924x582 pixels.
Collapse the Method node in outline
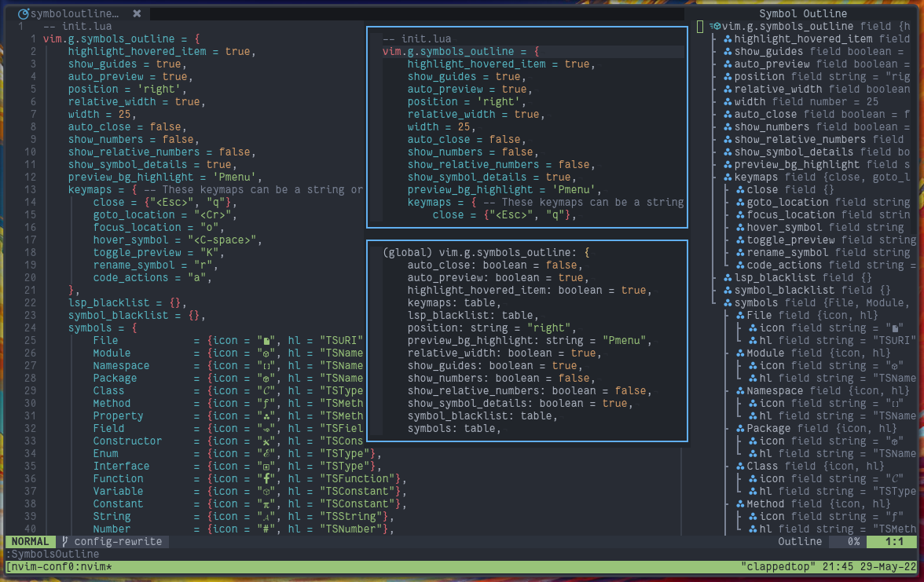pyautogui.click(x=741, y=503)
